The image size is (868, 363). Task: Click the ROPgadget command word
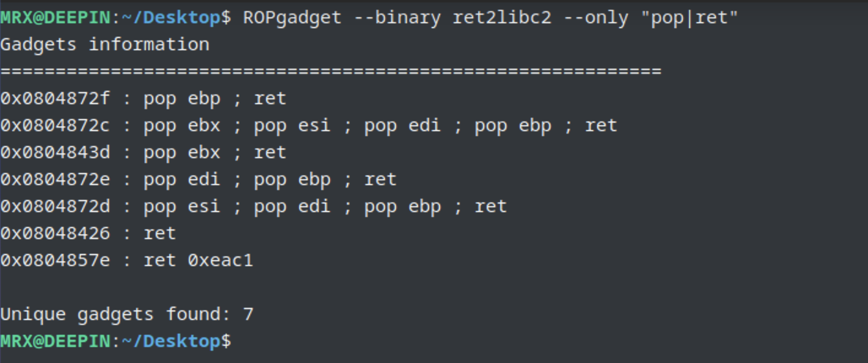coord(292,18)
